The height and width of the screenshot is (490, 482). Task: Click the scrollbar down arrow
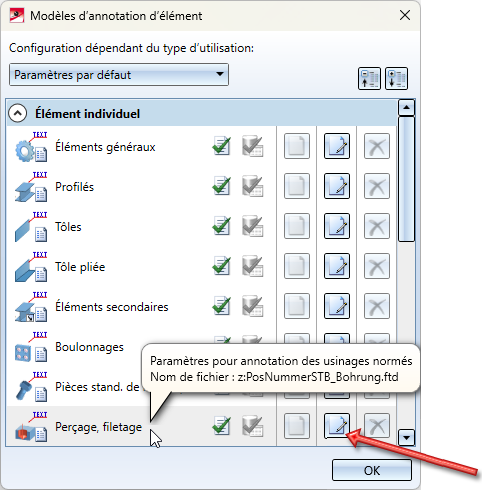(x=406, y=437)
